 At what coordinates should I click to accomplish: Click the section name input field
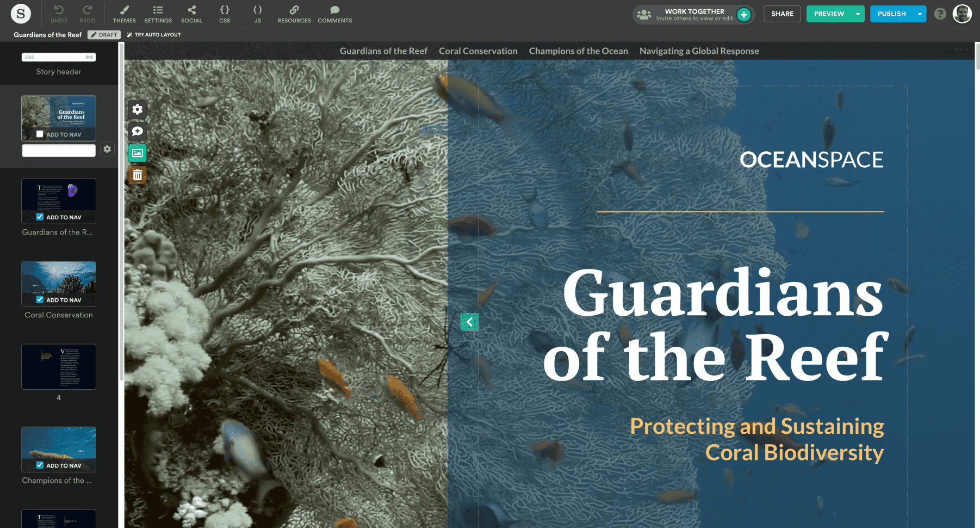tap(59, 150)
